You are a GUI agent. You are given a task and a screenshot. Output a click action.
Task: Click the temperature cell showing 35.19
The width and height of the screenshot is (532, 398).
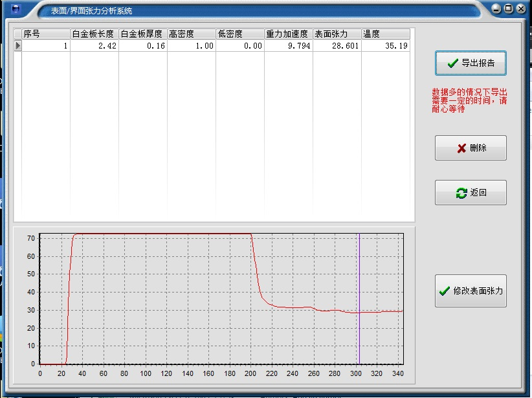pos(386,46)
